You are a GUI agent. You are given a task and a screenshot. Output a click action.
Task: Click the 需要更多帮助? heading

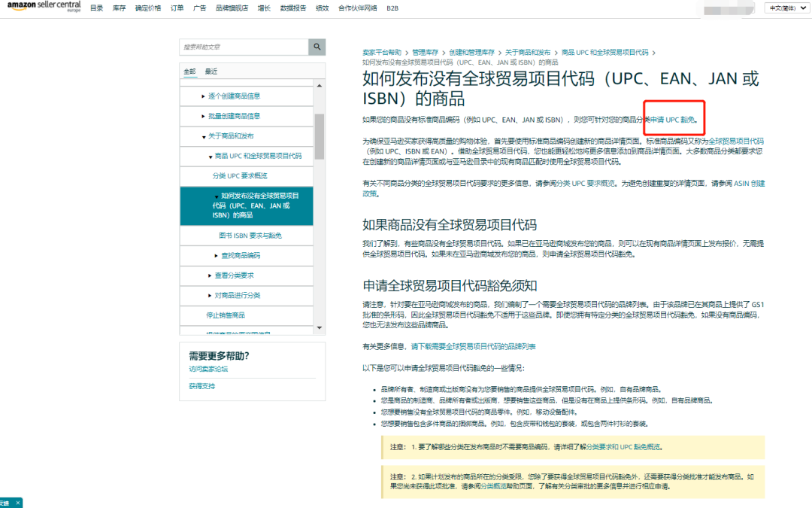tap(219, 355)
